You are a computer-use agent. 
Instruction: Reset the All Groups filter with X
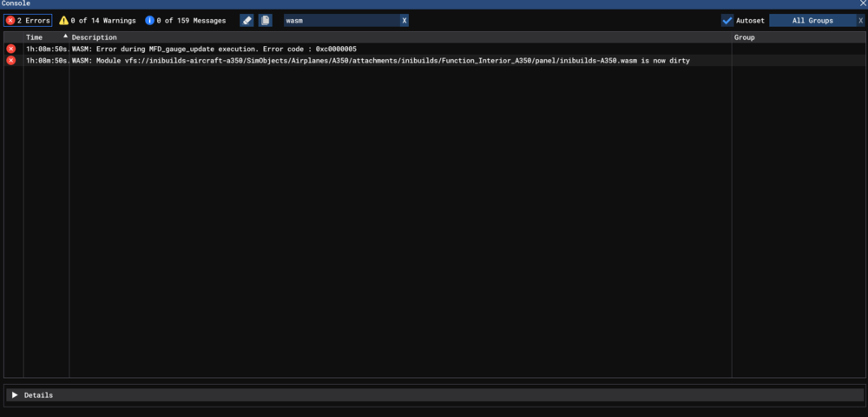(860, 20)
